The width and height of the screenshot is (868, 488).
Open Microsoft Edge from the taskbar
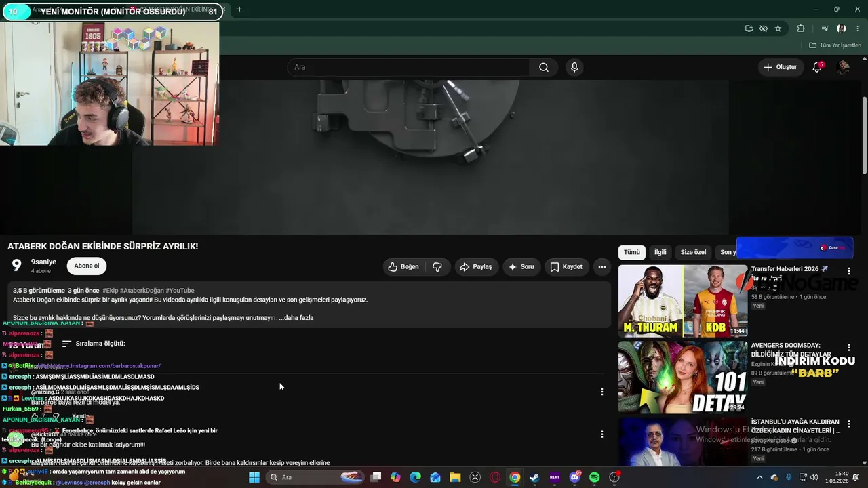[x=415, y=477]
